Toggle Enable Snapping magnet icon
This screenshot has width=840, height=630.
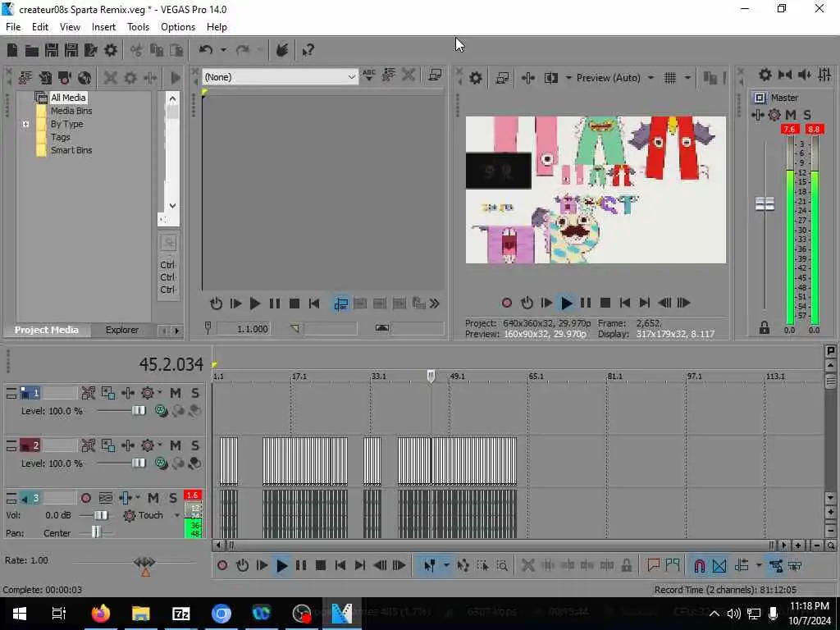tap(700, 566)
